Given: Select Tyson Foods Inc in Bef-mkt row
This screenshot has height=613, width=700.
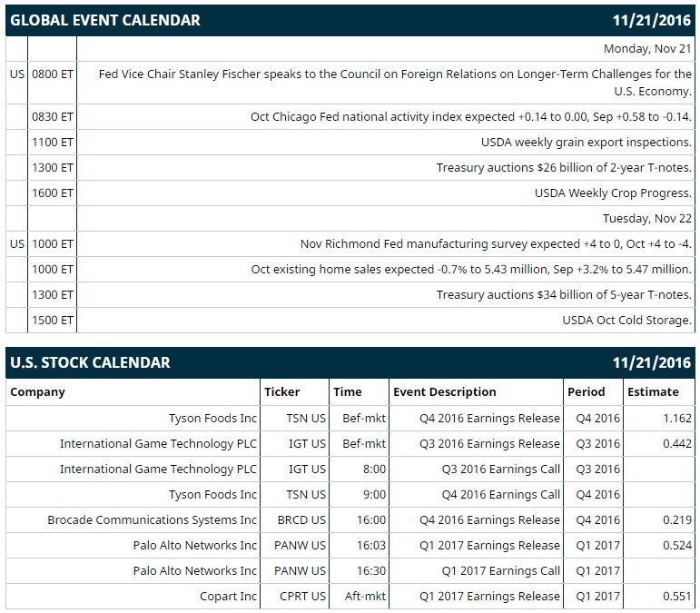Looking at the screenshot, I should tap(212, 419).
